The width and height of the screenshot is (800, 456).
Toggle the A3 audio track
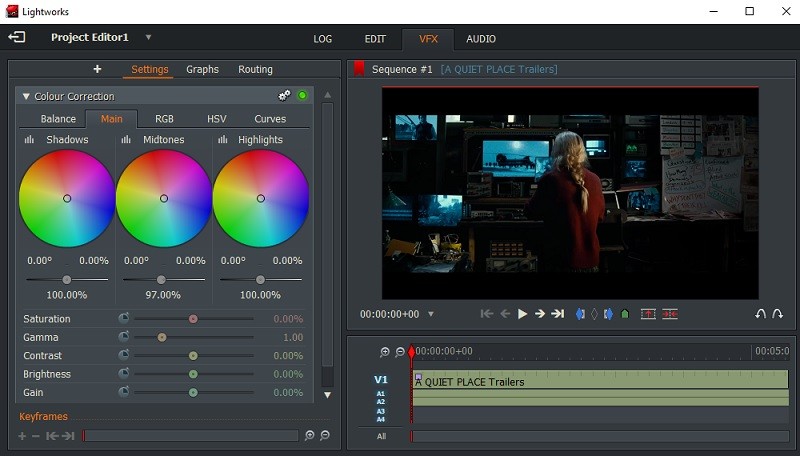381,411
